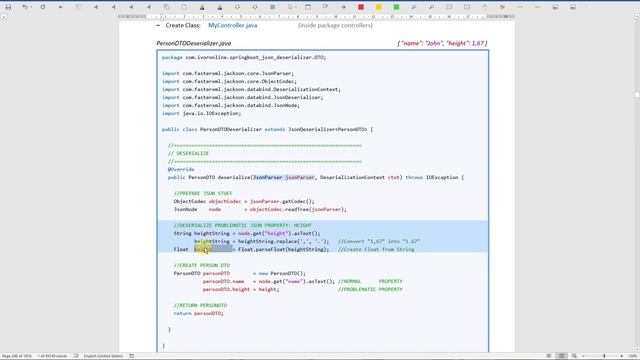This screenshot has height=360, width=640.
Task: Click the zoom in plus button
Action: [x=622, y=356]
